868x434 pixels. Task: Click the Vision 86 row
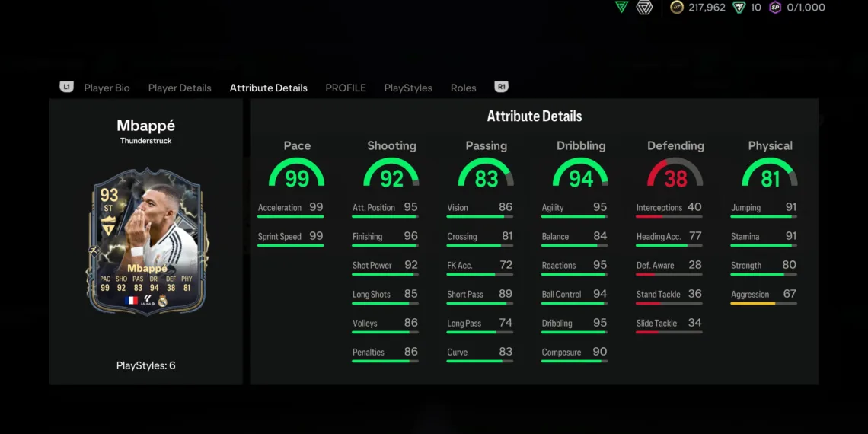[x=480, y=209]
